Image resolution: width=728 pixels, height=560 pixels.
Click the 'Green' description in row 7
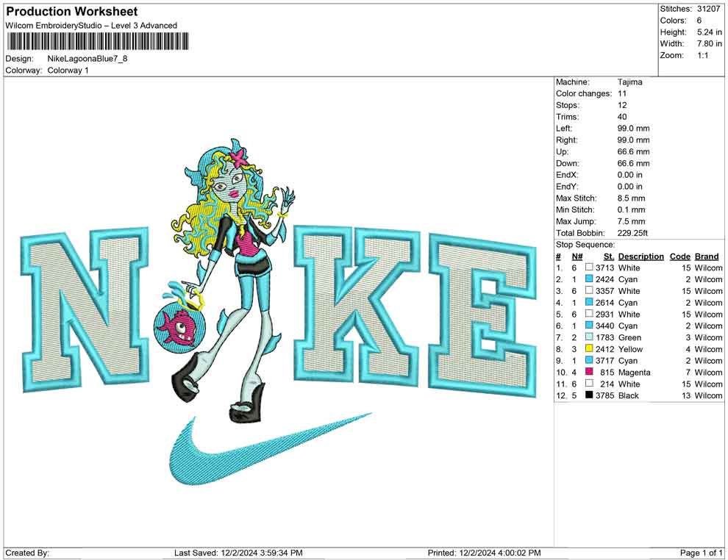tap(629, 337)
